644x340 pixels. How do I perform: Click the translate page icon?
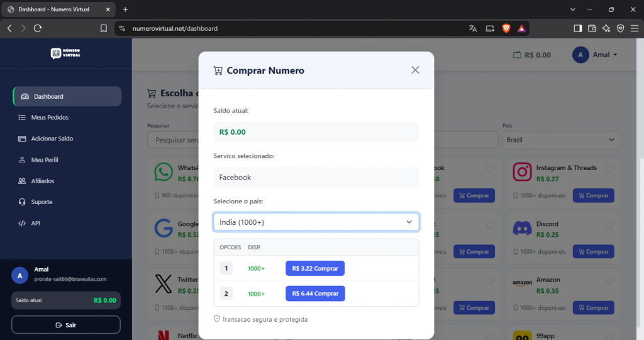(x=473, y=28)
